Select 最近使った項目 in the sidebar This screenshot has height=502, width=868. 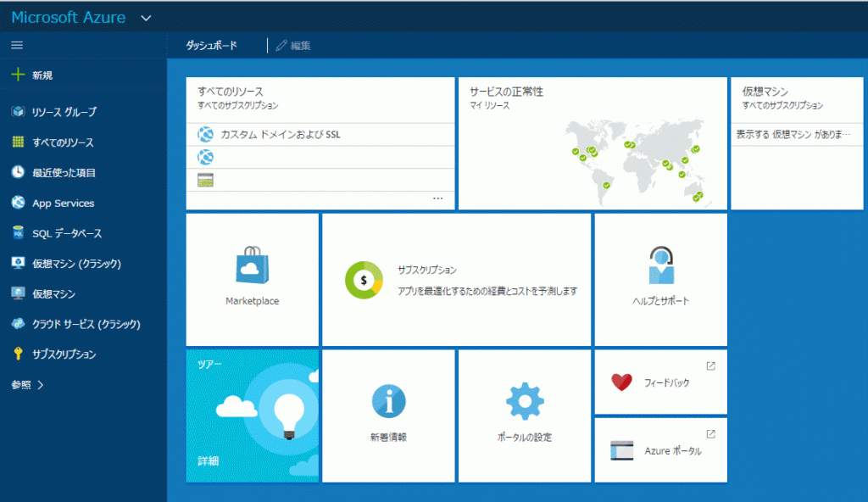[64, 173]
